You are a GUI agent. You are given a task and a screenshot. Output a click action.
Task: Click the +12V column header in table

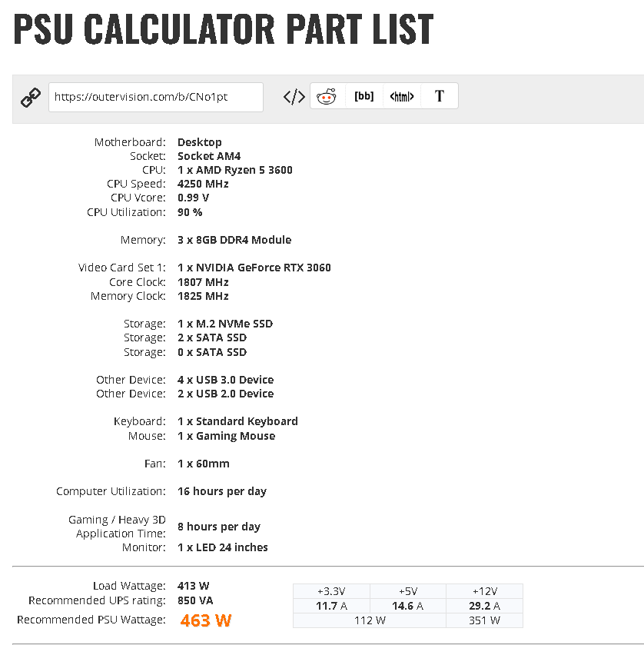tap(484, 591)
